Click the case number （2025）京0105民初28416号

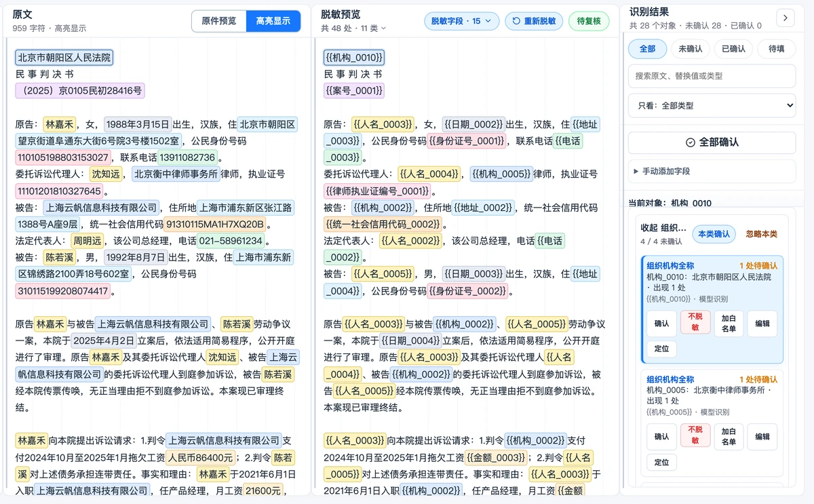point(80,91)
